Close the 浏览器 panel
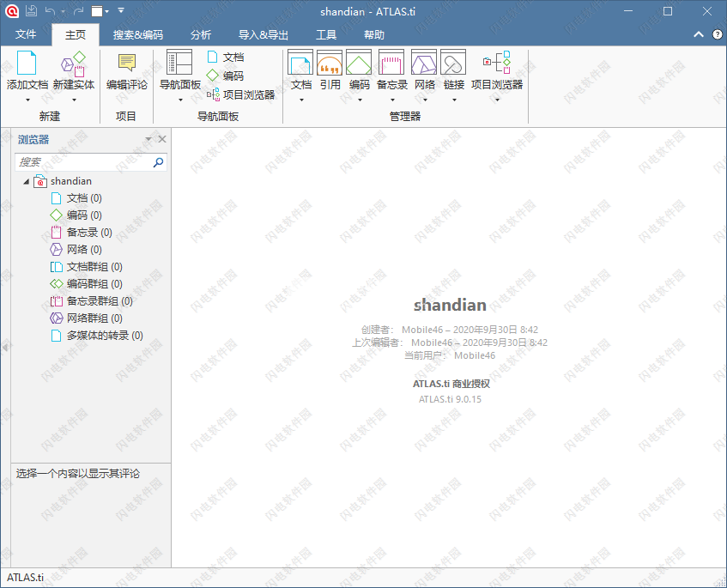This screenshot has height=588, width=727. tap(162, 139)
